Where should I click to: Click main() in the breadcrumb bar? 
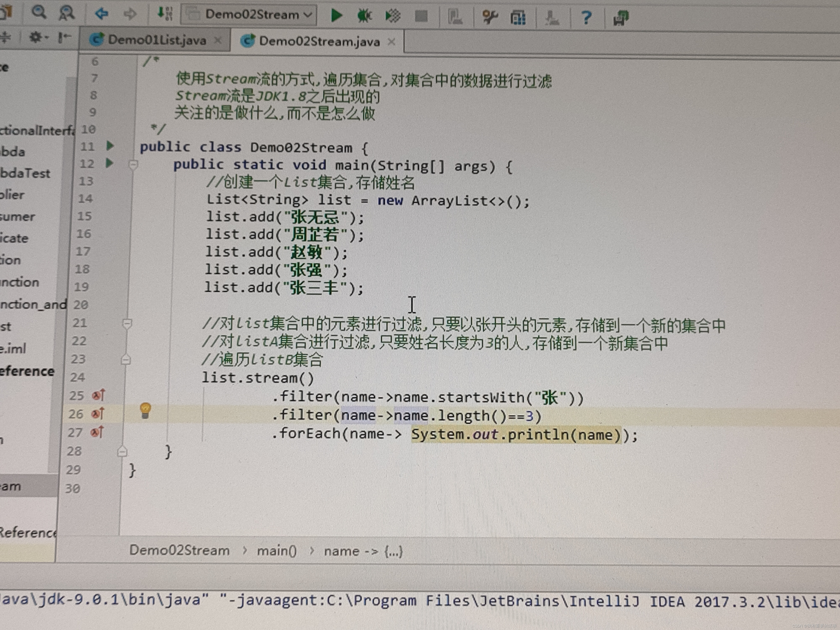click(276, 551)
